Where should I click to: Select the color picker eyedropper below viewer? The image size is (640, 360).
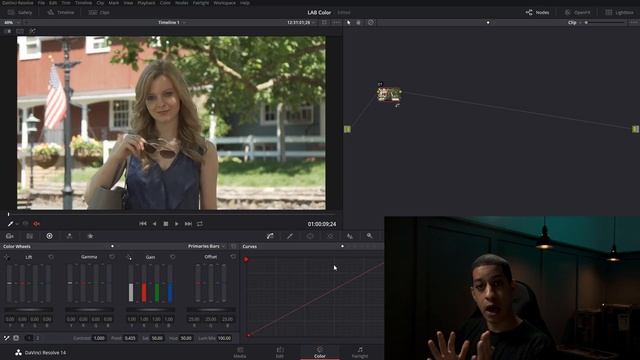tap(11, 224)
